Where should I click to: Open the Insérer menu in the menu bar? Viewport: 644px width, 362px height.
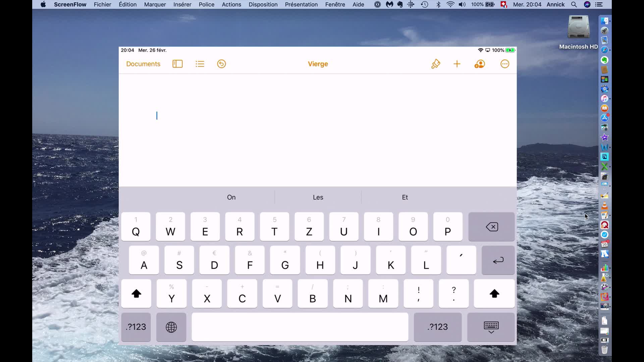coord(182,4)
